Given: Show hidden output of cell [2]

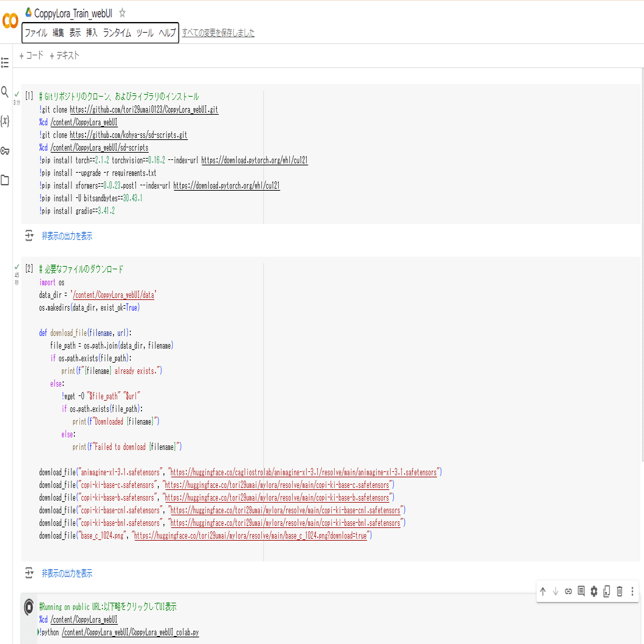Looking at the screenshot, I should click(x=67, y=573).
